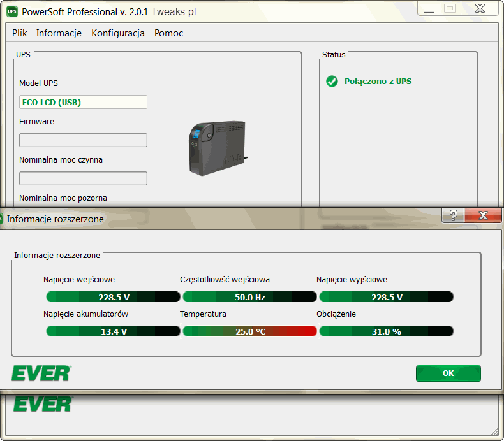
Task: Click the Napięcie akumulatorów bar showing 13.4 V
Action: [x=113, y=331]
